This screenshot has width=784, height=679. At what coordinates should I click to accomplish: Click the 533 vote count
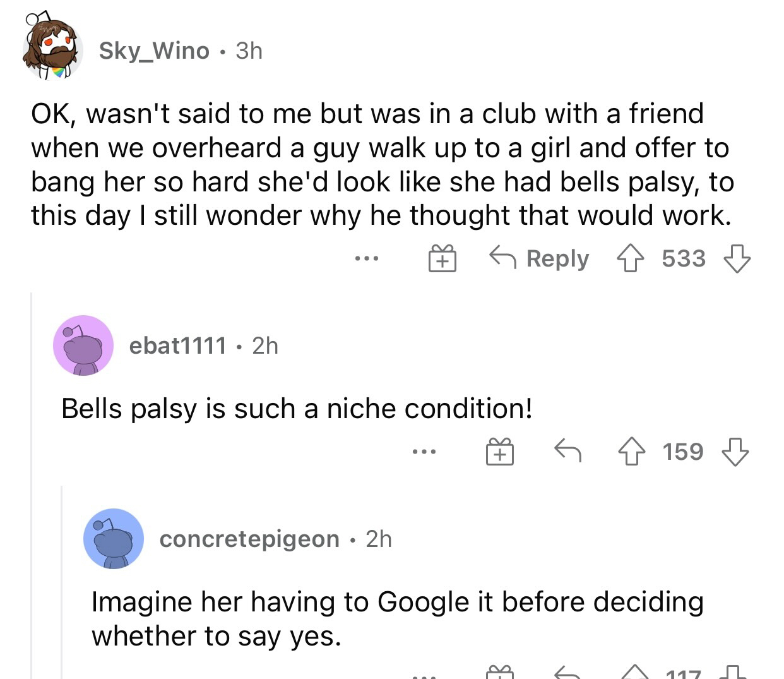tap(684, 259)
